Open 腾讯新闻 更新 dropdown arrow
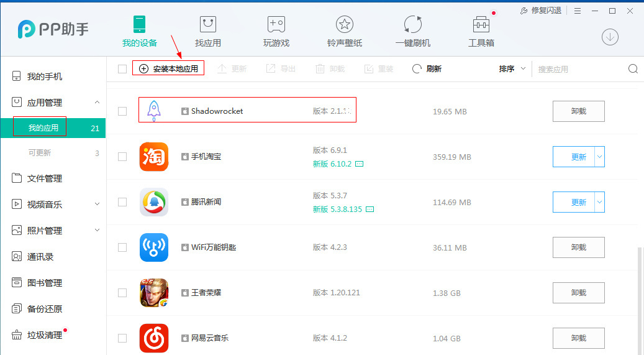644x355 pixels. [599, 202]
